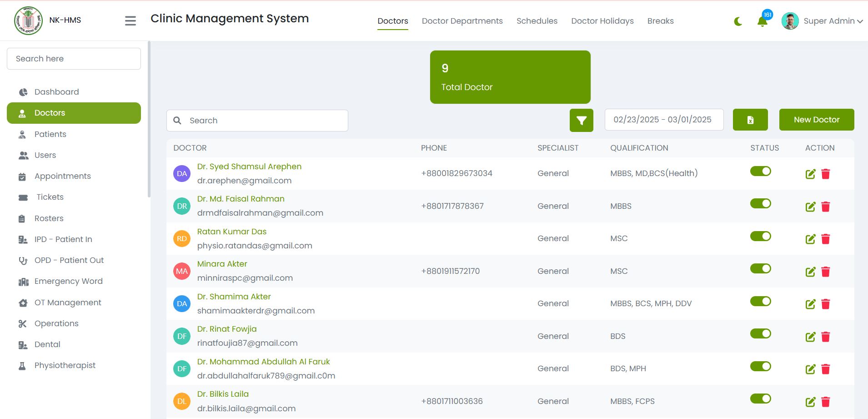The height and width of the screenshot is (419, 868).
Task: Focus the doctors table Search field
Action: pos(257,121)
